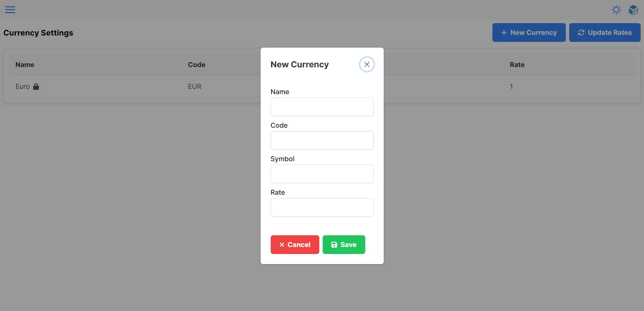Save the new currency

point(344,245)
